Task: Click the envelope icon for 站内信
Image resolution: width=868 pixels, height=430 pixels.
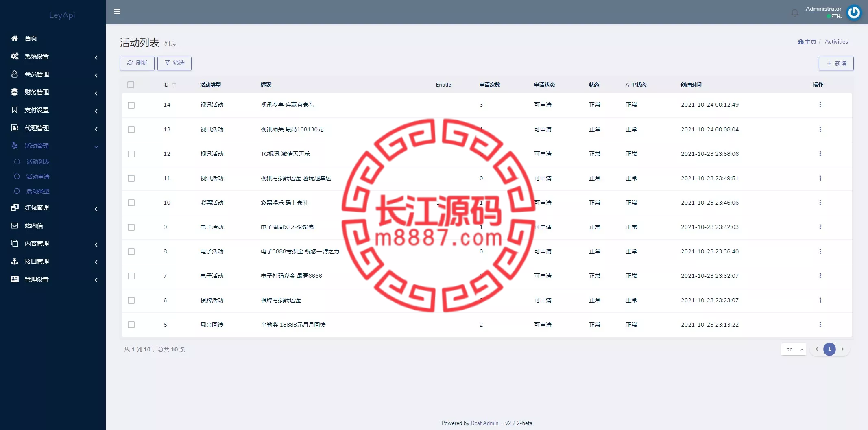Action: (x=15, y=225)
